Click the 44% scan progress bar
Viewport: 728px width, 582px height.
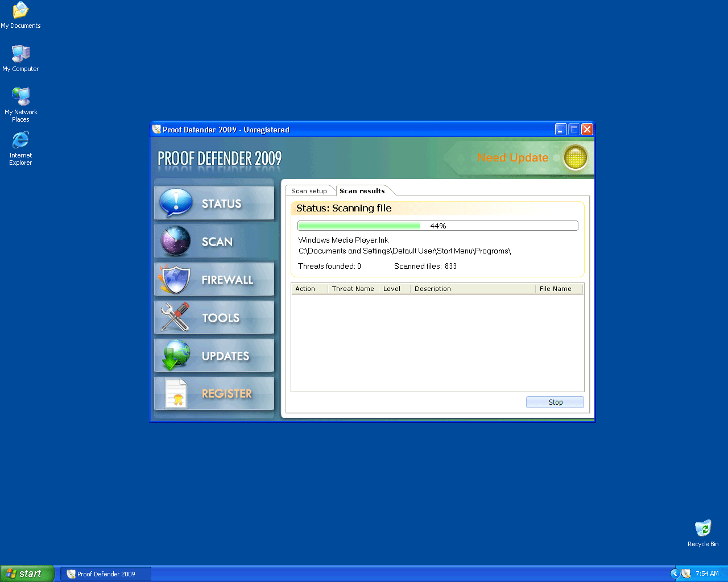pos(437,226)
